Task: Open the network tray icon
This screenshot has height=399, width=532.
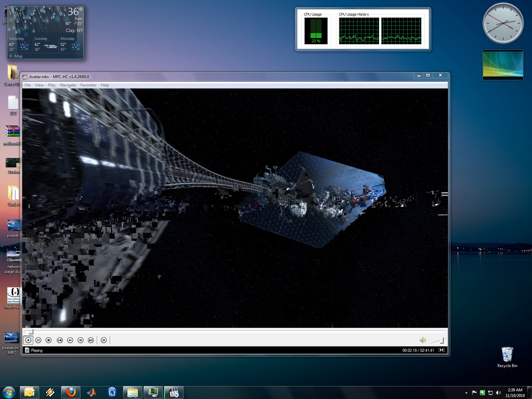Action: pyautogui.click(x=490, y=393)
